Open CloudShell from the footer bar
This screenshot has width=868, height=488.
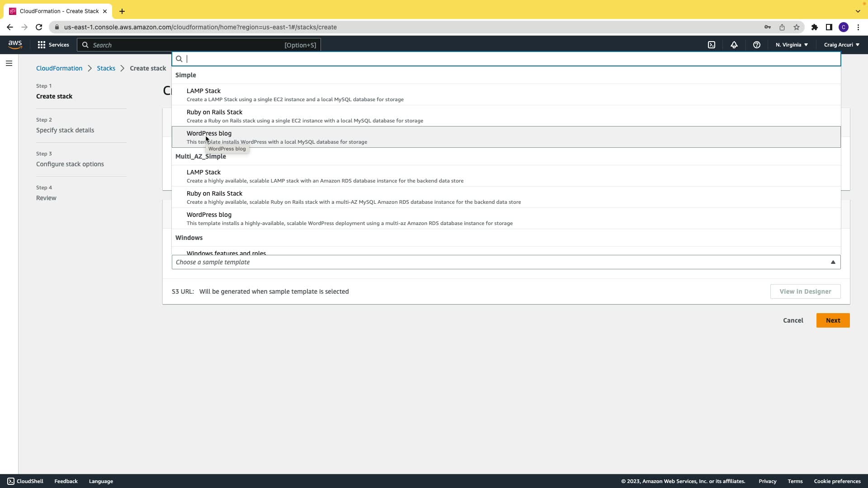[25, 481]
